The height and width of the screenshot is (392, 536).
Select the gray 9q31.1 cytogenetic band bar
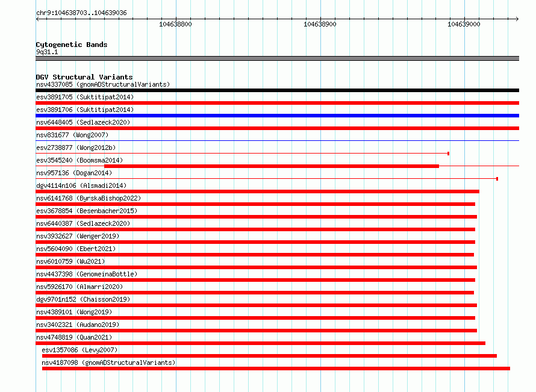pyautogui.click(x=277, y=58)
